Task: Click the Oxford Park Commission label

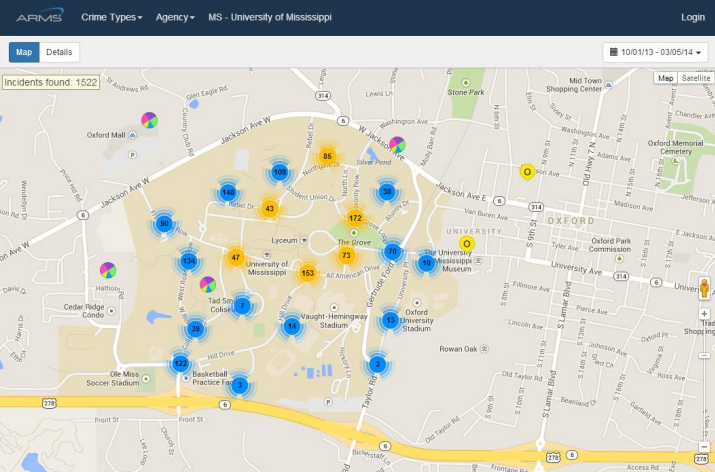Action: point(610,245)
